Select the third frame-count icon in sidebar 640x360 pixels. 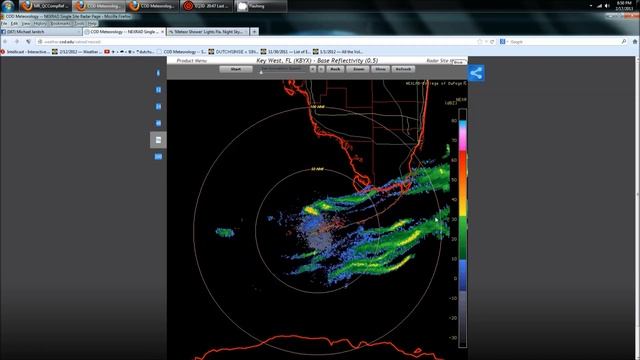[x=158, y=107]
